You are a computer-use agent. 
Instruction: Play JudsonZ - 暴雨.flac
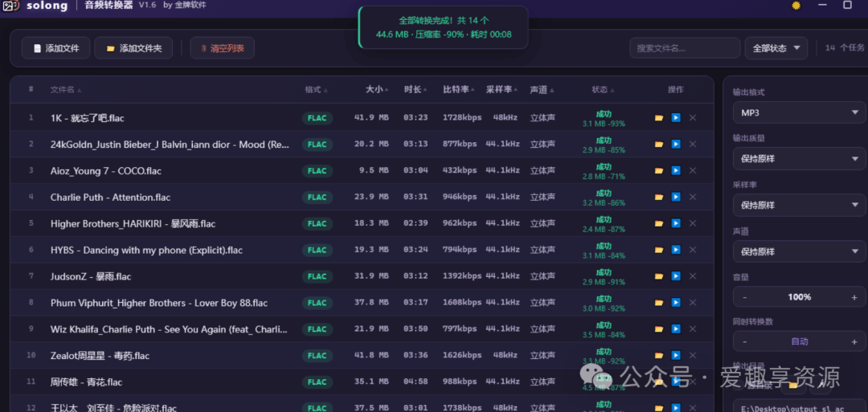click(675, 276)
